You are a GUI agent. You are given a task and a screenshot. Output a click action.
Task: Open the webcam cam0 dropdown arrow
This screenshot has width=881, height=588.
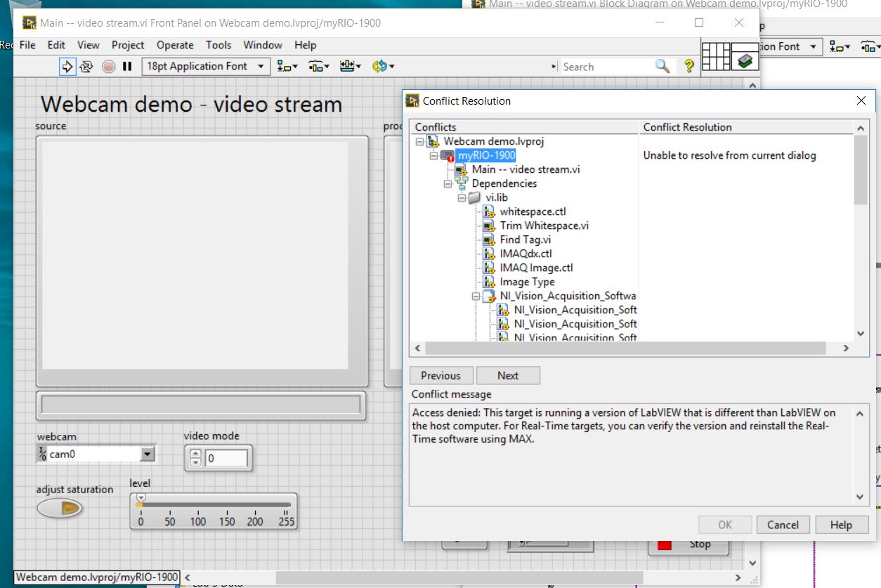point(147,454)
